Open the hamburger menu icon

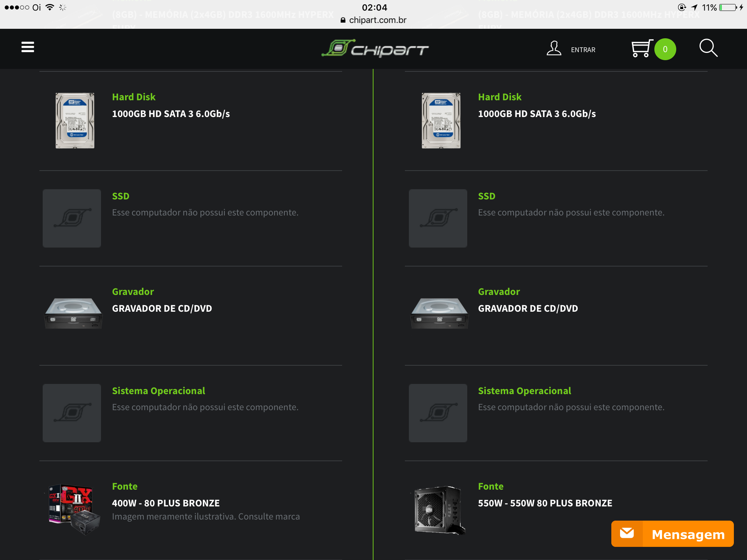(28, 47)
